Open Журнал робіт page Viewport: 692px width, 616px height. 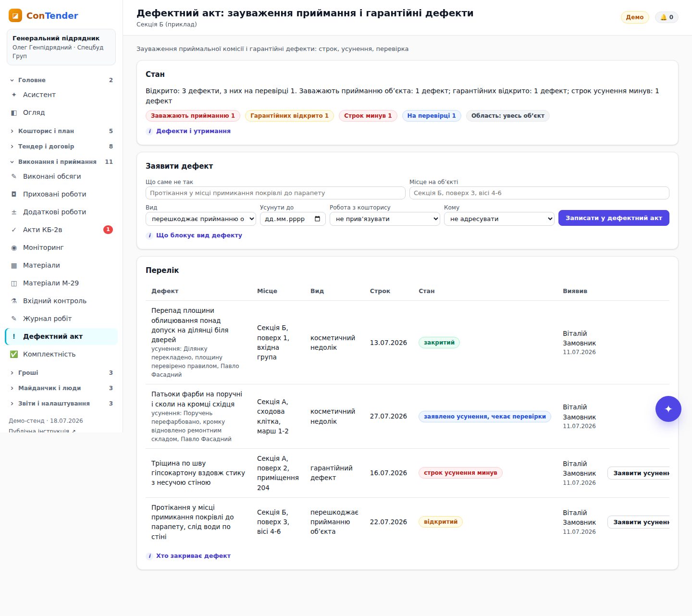click(x=61, y=319)
